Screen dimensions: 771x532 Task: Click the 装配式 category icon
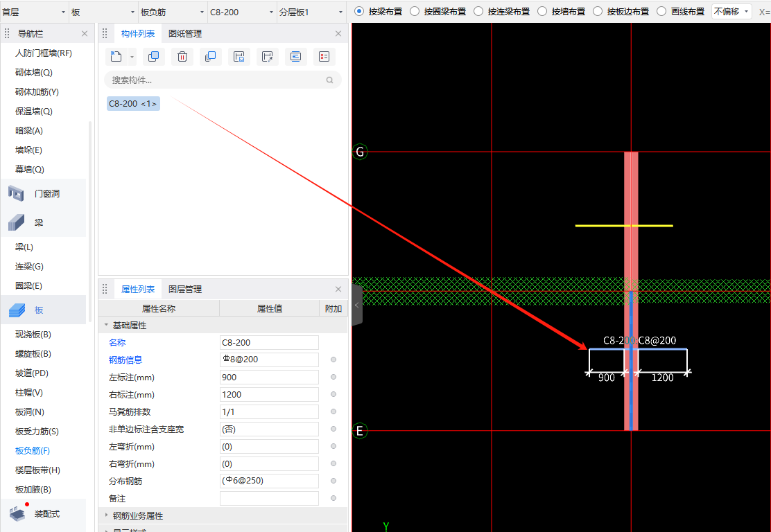(17, 514)
